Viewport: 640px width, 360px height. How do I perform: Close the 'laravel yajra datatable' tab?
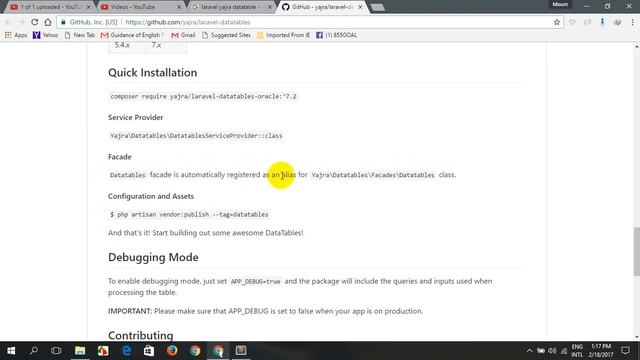tap(269, 7)
